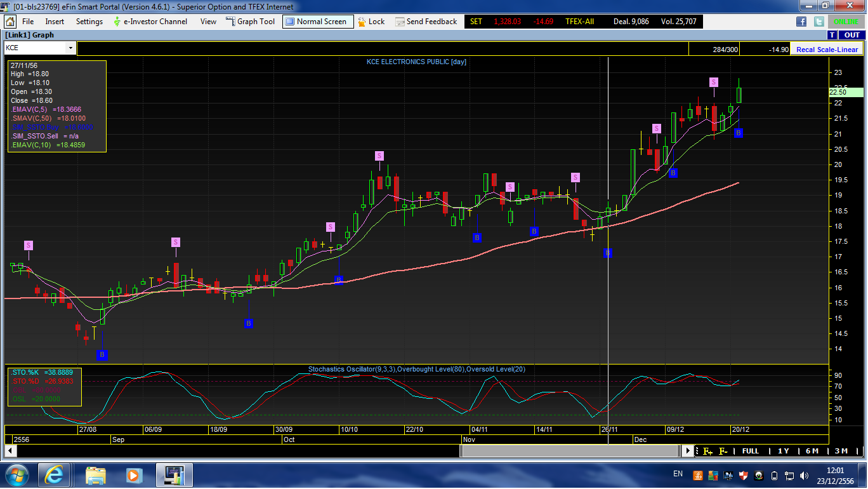Toggle the Lock button

[x=371, y=22]
